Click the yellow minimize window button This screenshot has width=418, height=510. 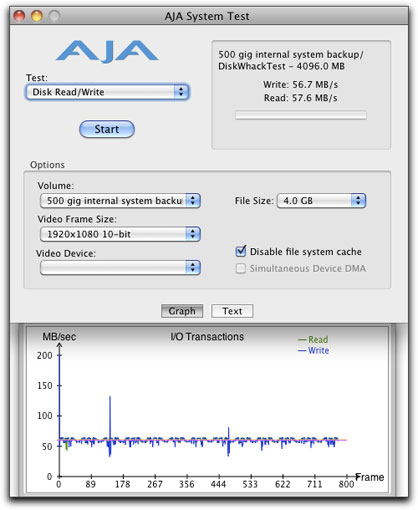[x=37, y=16]
